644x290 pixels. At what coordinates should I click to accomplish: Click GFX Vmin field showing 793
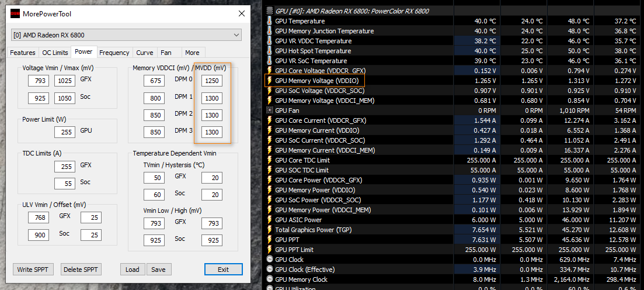pos(39,81)
